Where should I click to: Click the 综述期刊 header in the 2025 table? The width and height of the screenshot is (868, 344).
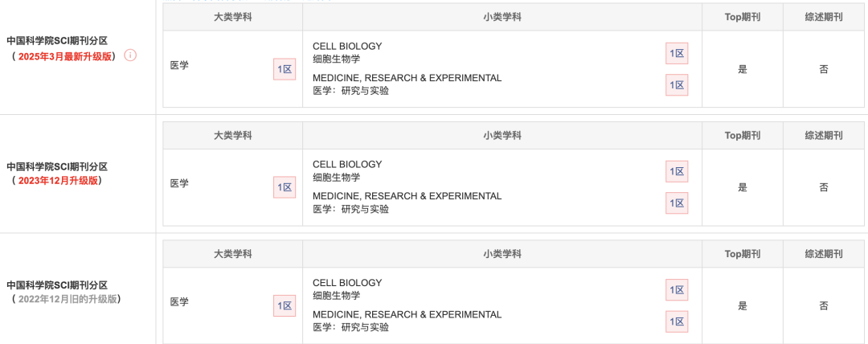[x=824, y=17]
